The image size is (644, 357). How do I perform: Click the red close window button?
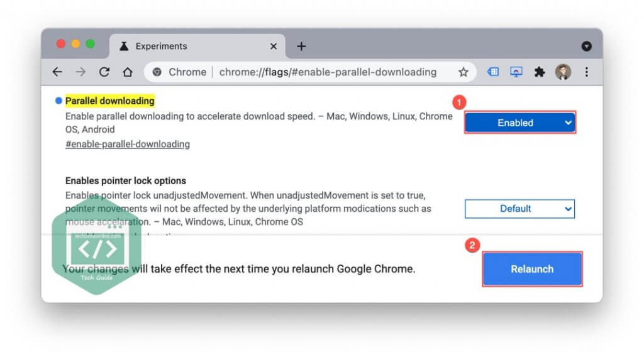pos(61,44)
